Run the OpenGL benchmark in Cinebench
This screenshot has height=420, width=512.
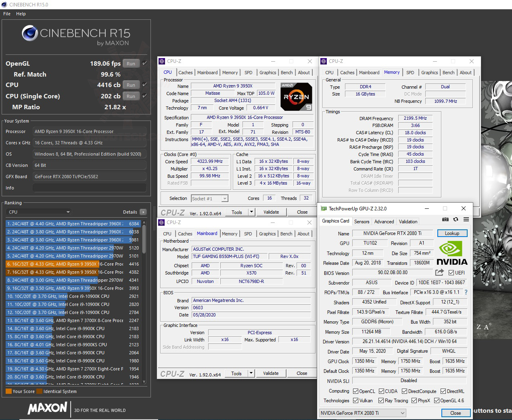[131, 63]
